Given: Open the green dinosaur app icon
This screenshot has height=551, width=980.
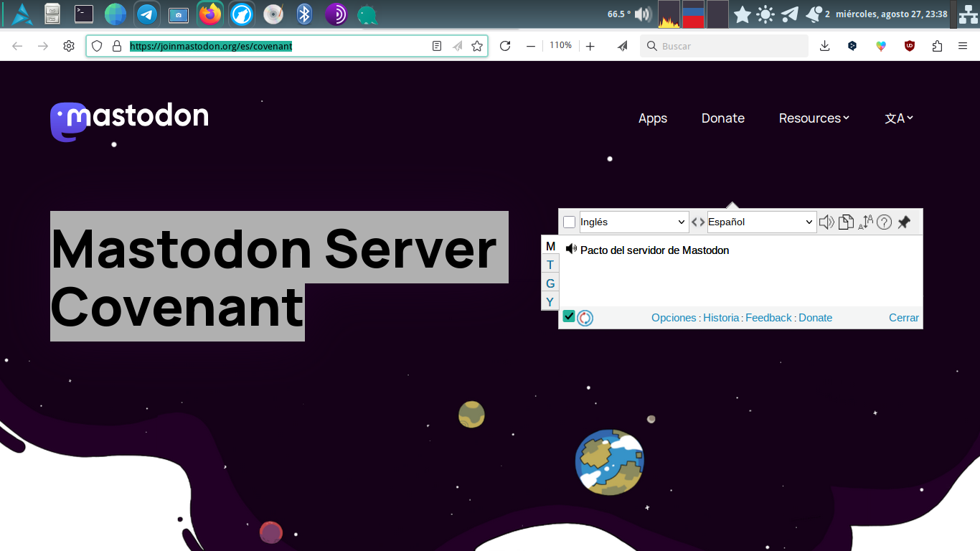Looking at the screenshot, I should [x=367, y=14].
